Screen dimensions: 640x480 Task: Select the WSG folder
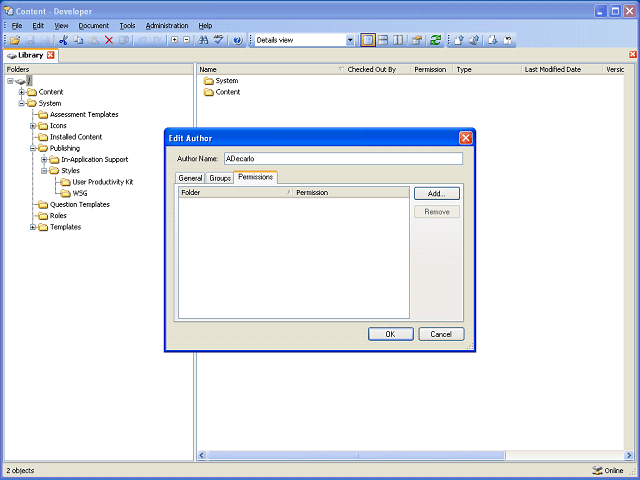point(80,193)
